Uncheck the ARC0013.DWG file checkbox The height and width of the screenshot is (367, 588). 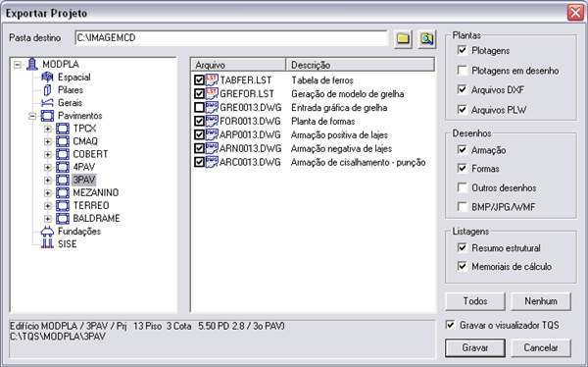tap(199, 162)
